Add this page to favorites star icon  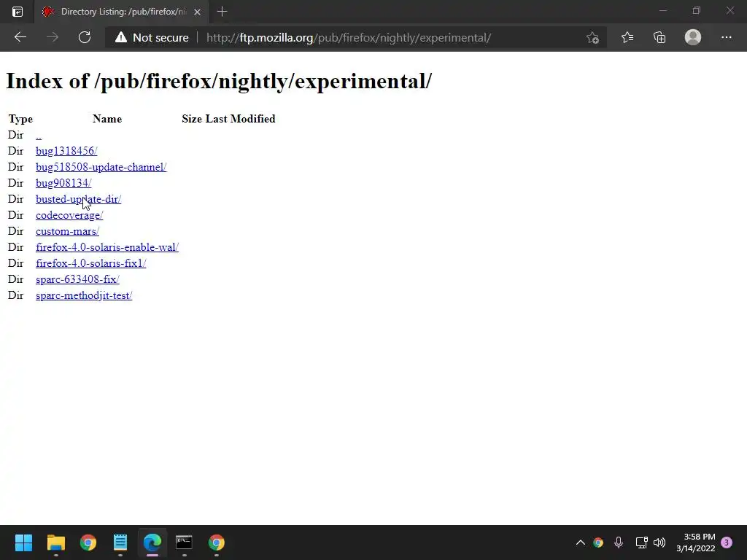click(x=592, y=38)
